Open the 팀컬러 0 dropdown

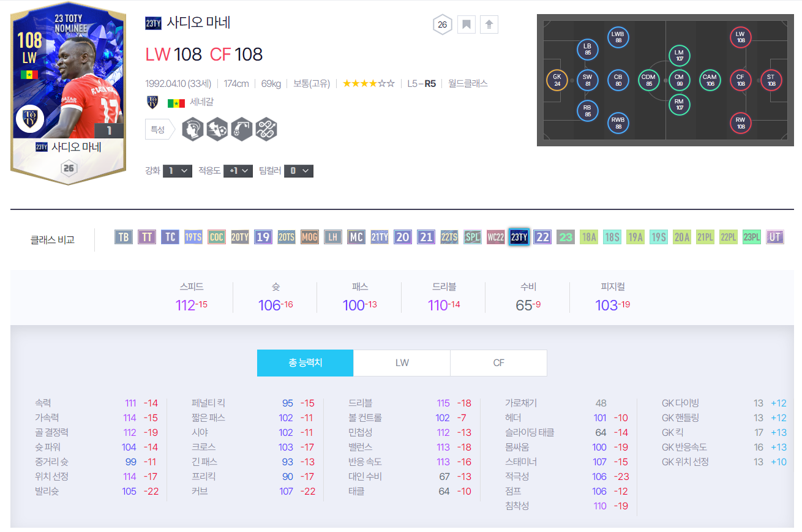click(x=299, y=171)
